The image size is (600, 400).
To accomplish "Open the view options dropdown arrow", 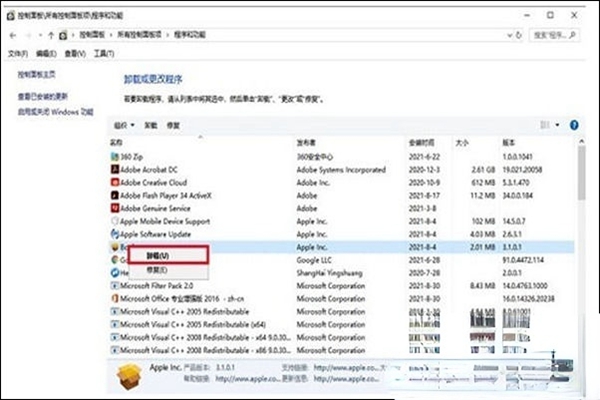I will pyautogui.click(x=557, y=125).
